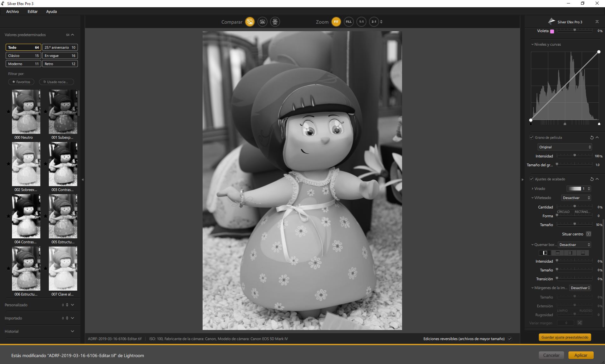Open the Ayuda menu
The height and width of the screenshot is (364, 605).
(51, 11)
